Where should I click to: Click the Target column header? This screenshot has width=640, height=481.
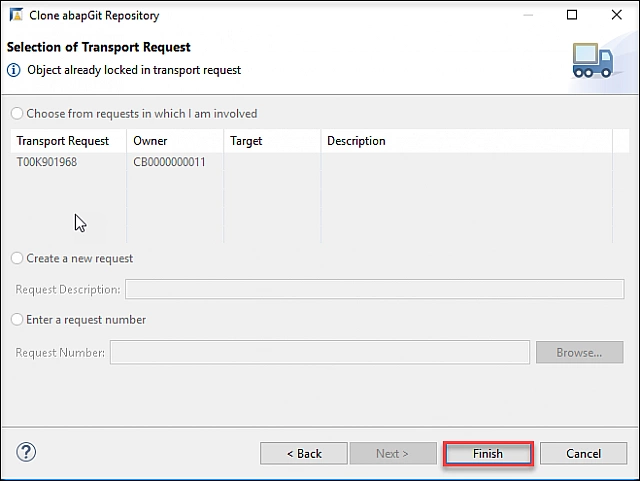pos(246,141)
